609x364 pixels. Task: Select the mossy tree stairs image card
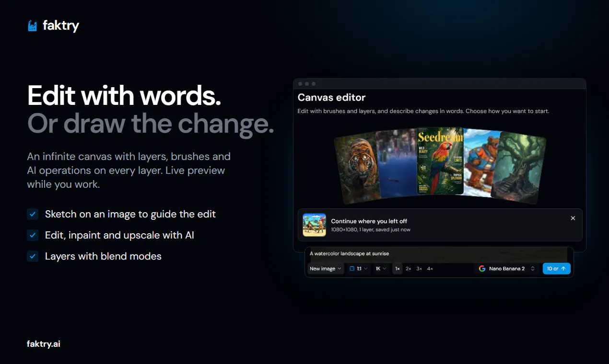click(x=519, y=167)
